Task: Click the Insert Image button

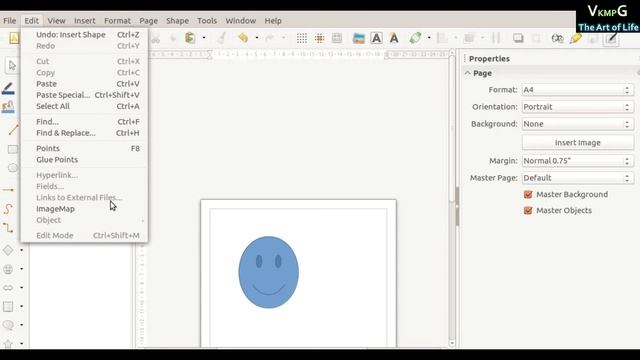Action: pyautogui.click(x=578, y=142)
